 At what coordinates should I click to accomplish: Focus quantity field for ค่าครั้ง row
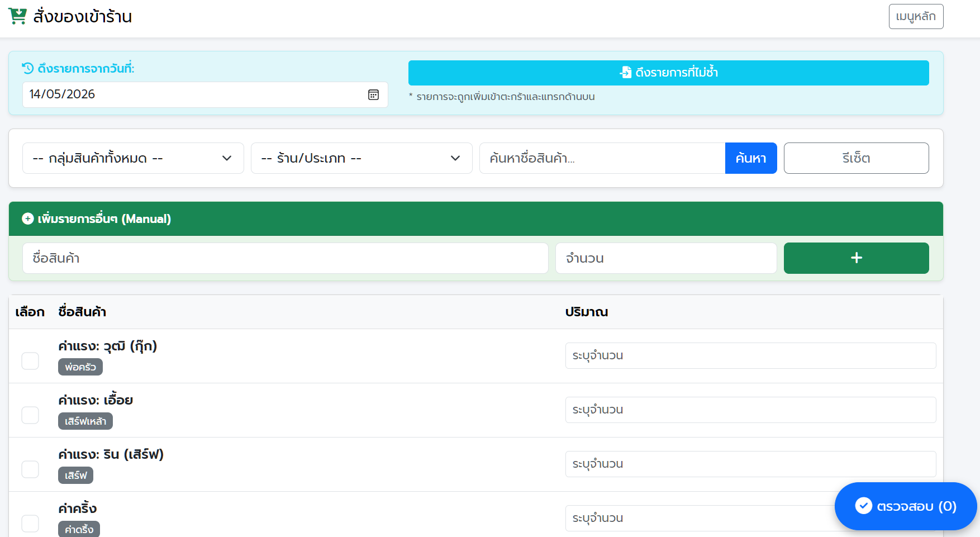pos(750,518)
